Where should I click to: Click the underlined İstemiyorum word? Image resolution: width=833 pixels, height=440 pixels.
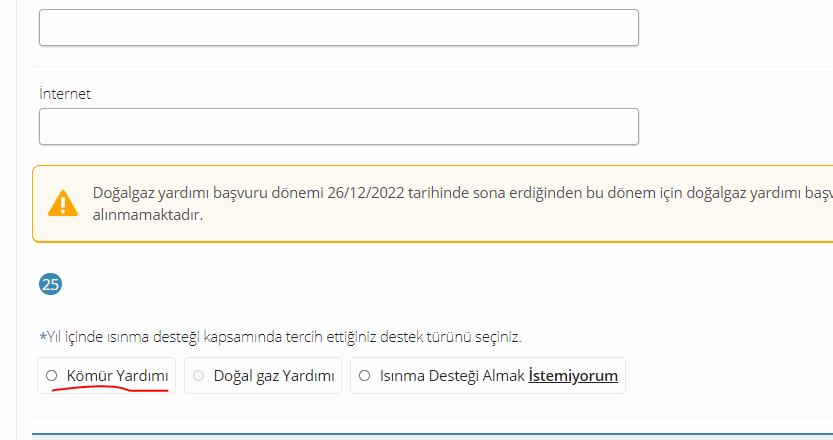click(573, 376)
